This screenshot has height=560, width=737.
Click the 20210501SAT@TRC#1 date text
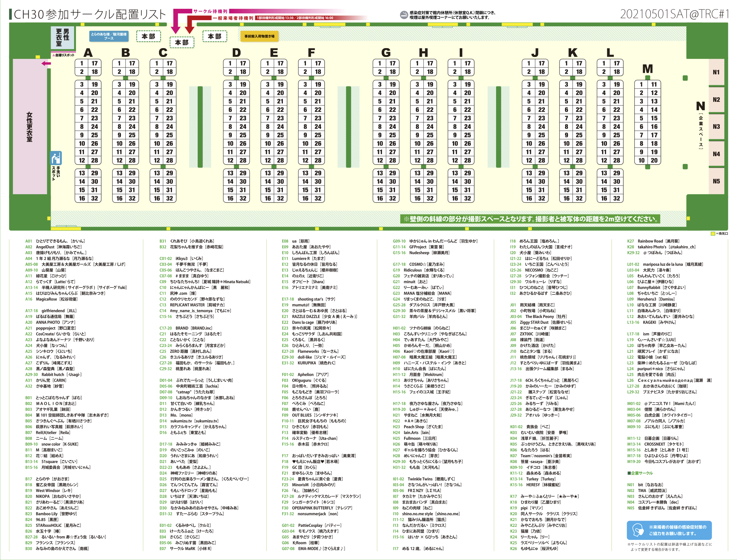(x=674, y=14)
